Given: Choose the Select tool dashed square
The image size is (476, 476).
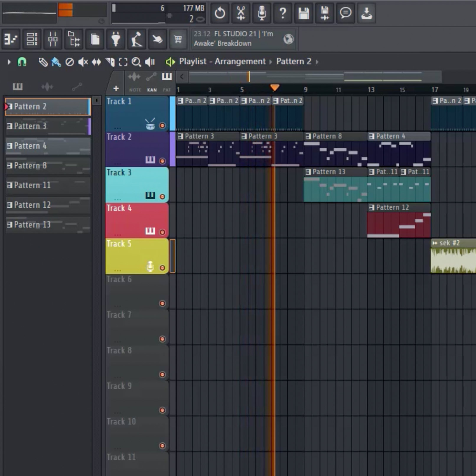Looking at the screenshot, I should 123,62.
